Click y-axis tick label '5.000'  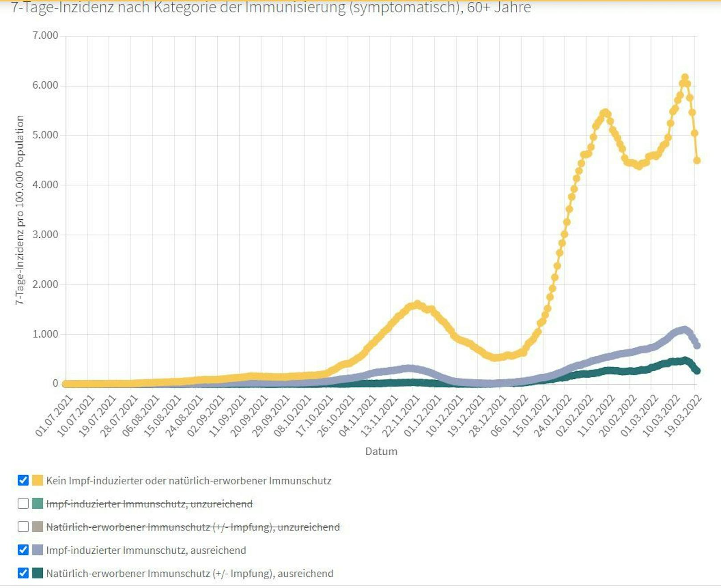click(x=45, y=135)
